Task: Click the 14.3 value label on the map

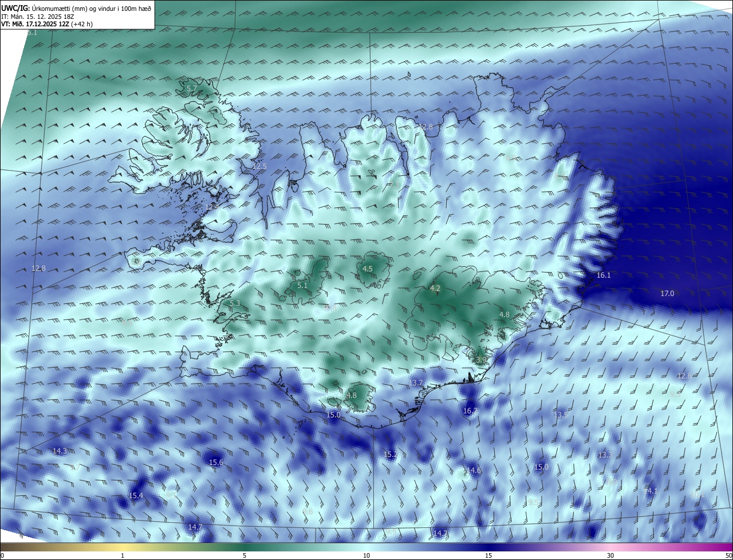Action: pos(60,451)
